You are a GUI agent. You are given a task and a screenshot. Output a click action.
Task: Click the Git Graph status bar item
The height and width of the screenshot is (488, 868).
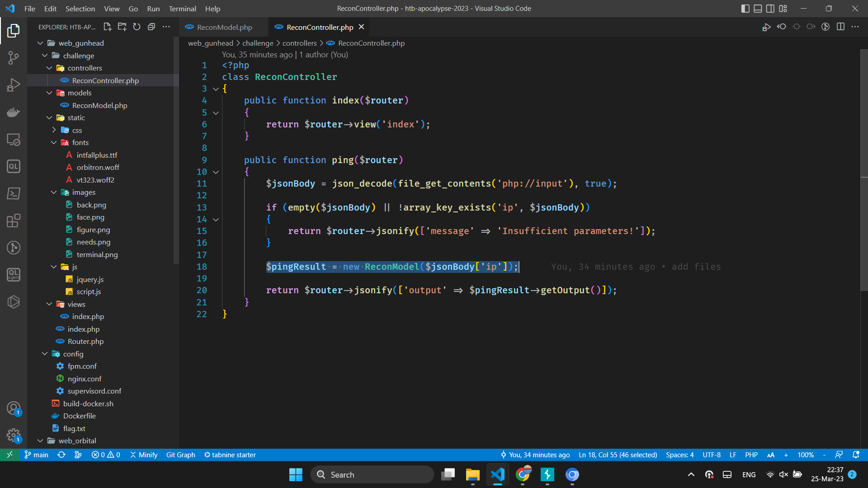[x=180, y=455]
